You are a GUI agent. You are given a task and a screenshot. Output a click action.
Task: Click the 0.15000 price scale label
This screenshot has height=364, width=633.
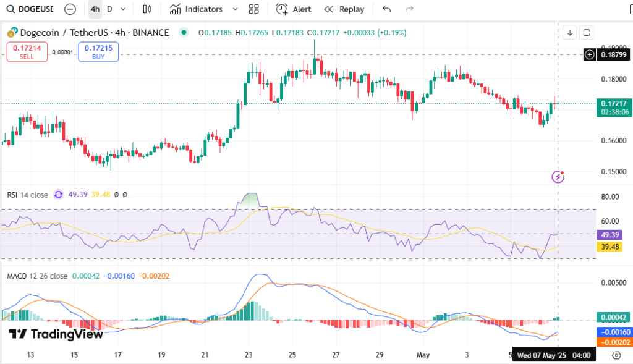pyautogui.click(x=614, y=172)
